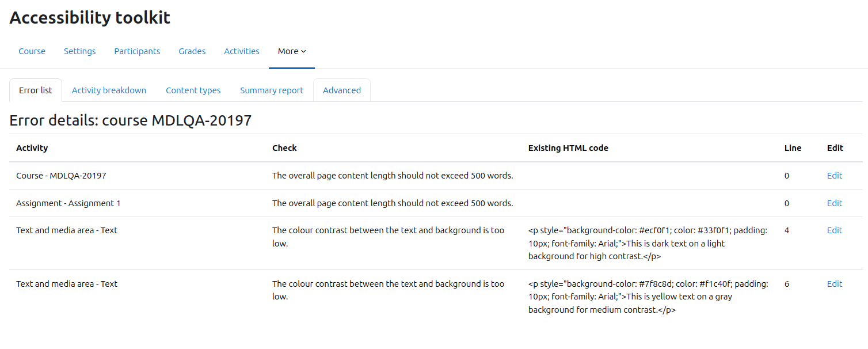Viewport: 868px width, 349px height.
Task: Click 'Error details: course MDLQA-20197' heading
Action: [x=131, y=120]
